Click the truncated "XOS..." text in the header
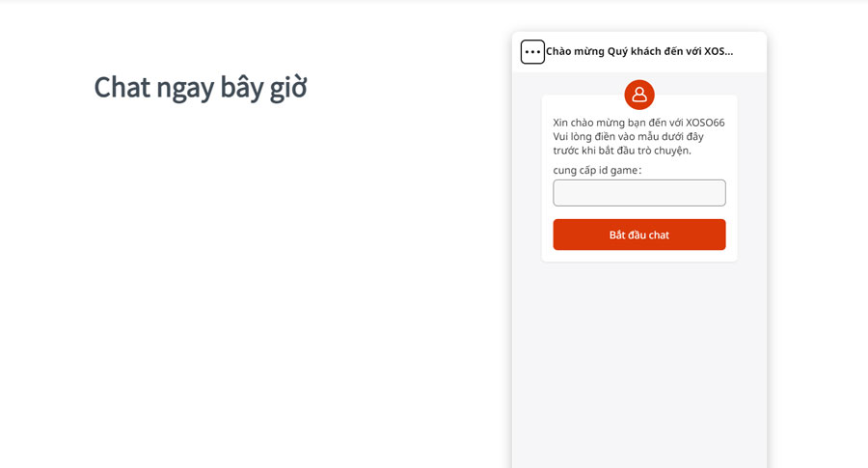 719,51
